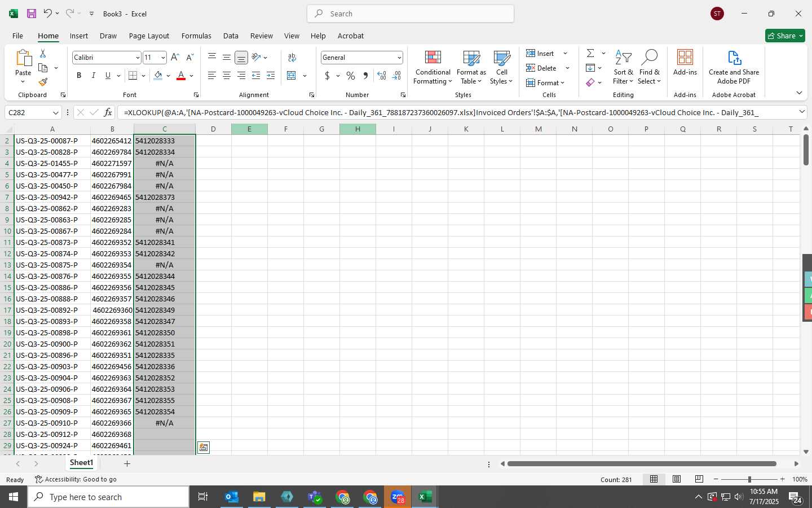Click Create and Share Adobe PDF
The width and height of the screenshot is (812, 508).
tap(734, 68)
